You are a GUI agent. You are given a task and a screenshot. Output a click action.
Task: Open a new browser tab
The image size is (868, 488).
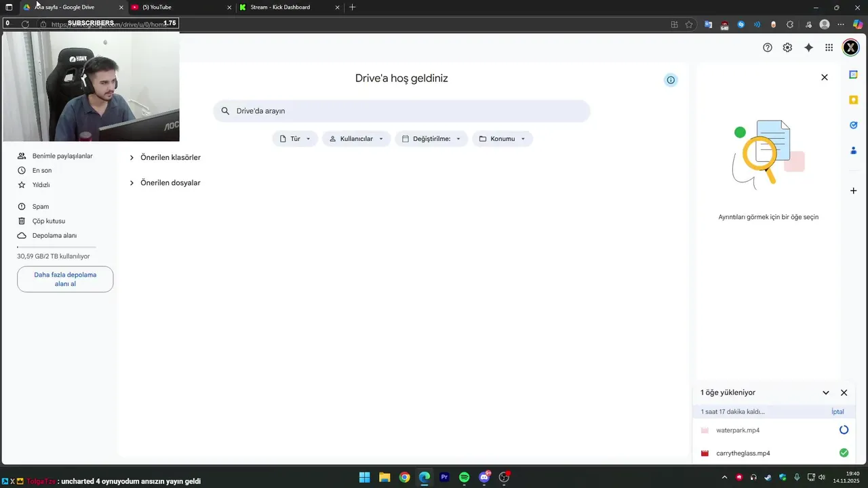point(352,7)
